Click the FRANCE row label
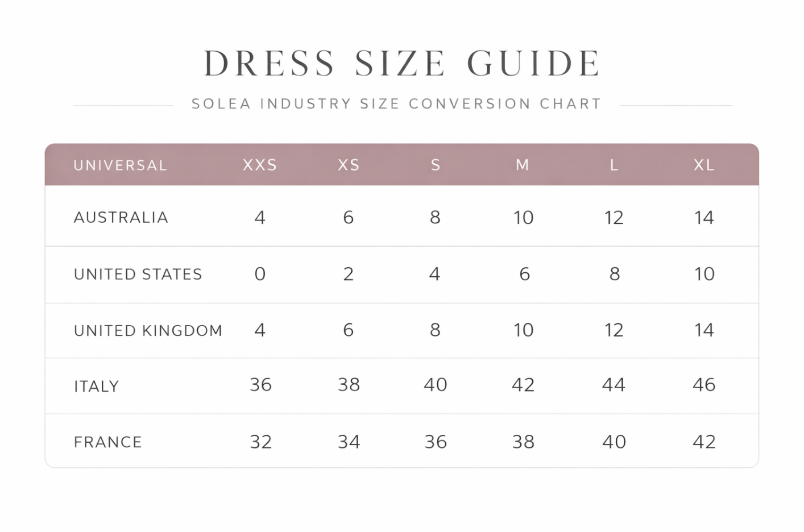This screenshot has width=804, height=532. click(108, 442)
